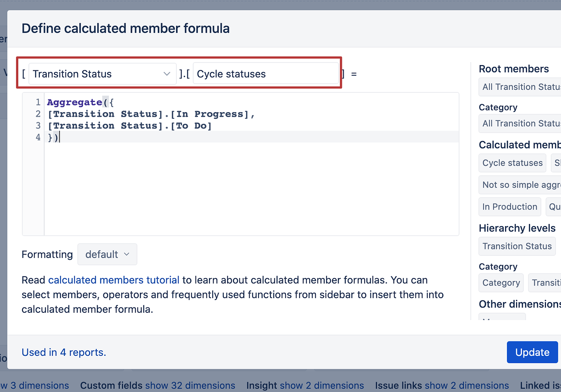Viewport: 561px width, 392px height.
Task: Insert the "Category" hierarchy level
Action: click(501, 283)
